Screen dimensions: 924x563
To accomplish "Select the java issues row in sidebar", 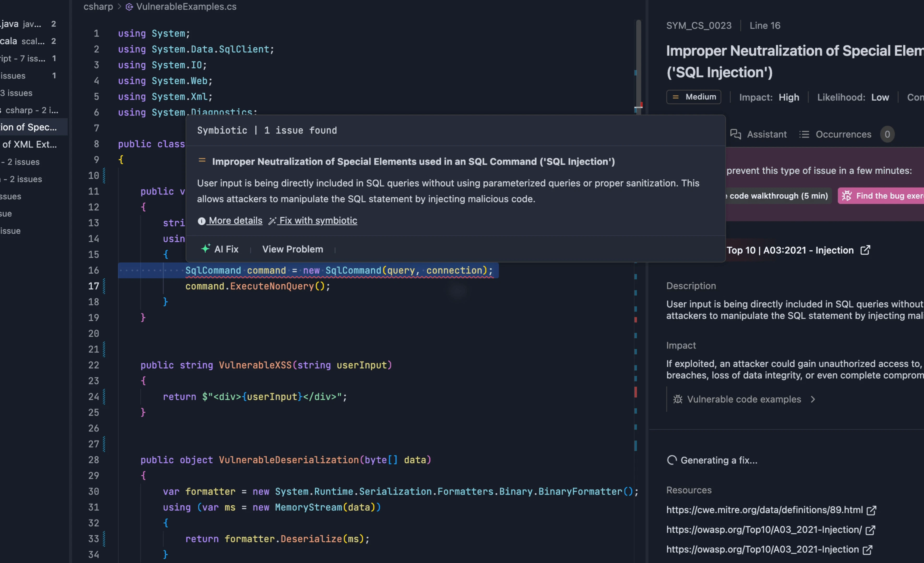I will (34, 24).
